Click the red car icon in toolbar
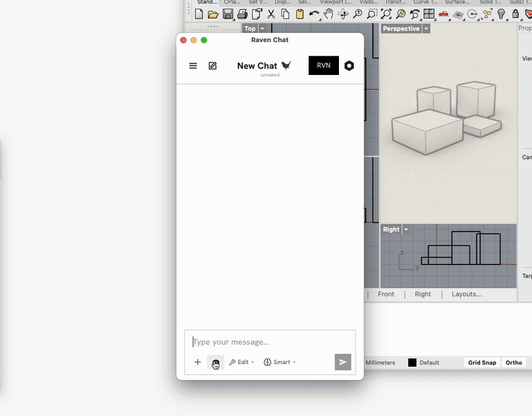This screenshot has width=532, height=416. (x=444, y=14)
